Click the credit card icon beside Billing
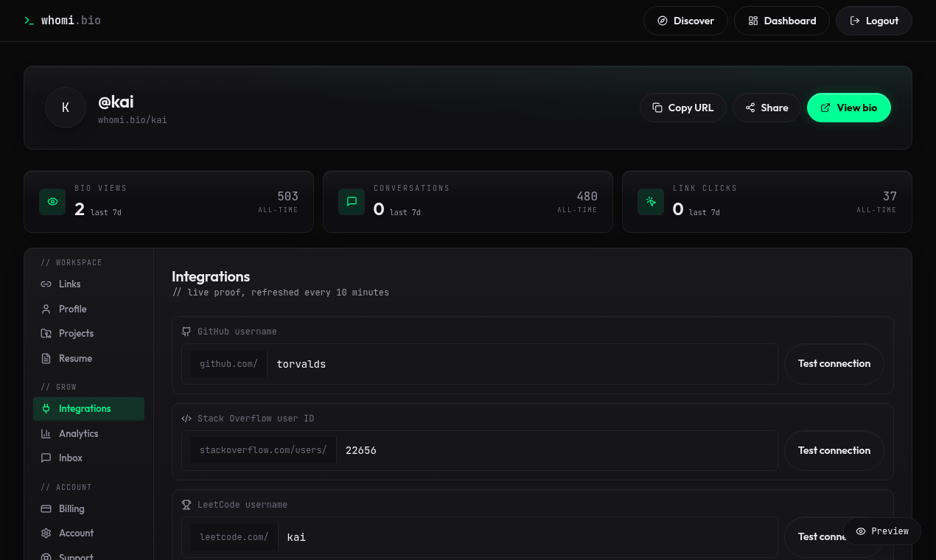 click(x=46, y=508)
